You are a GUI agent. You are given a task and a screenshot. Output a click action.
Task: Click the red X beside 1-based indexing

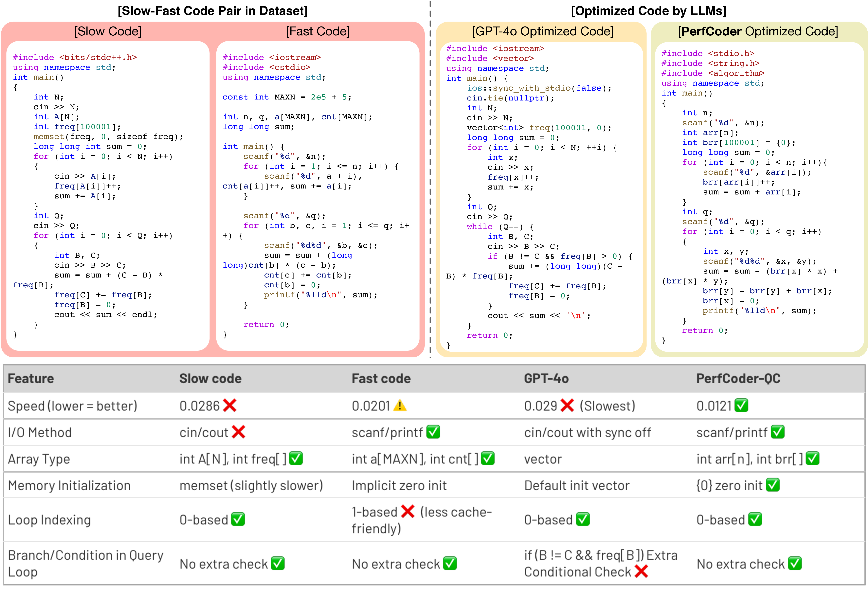(408, 511)
